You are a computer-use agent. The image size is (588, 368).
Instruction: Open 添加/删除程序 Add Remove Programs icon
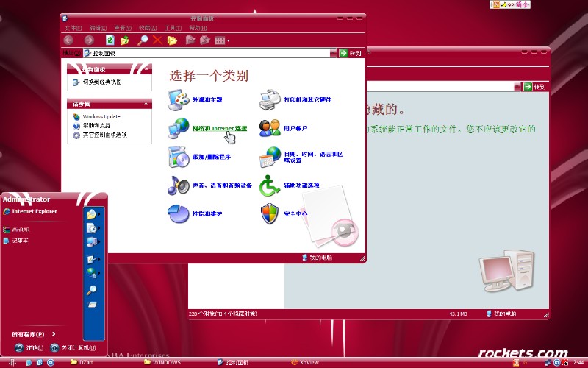pyautogui.click(x=179, y=157)
